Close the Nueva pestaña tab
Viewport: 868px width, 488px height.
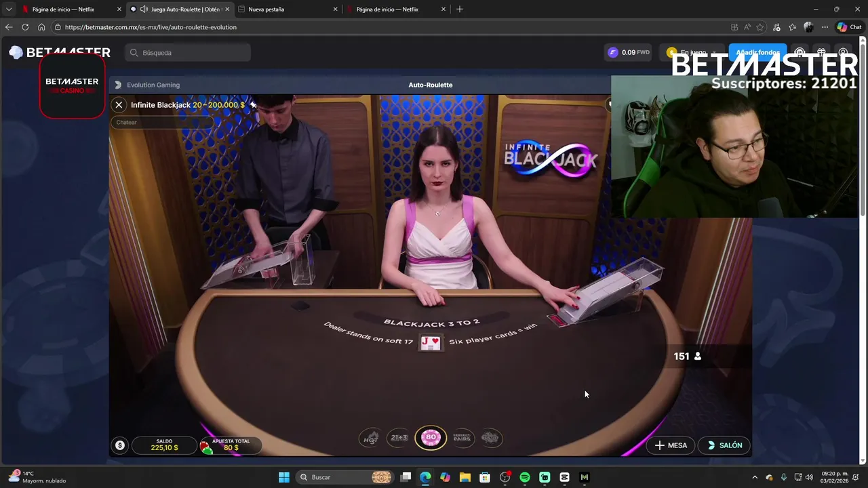(x=336, y=9)
